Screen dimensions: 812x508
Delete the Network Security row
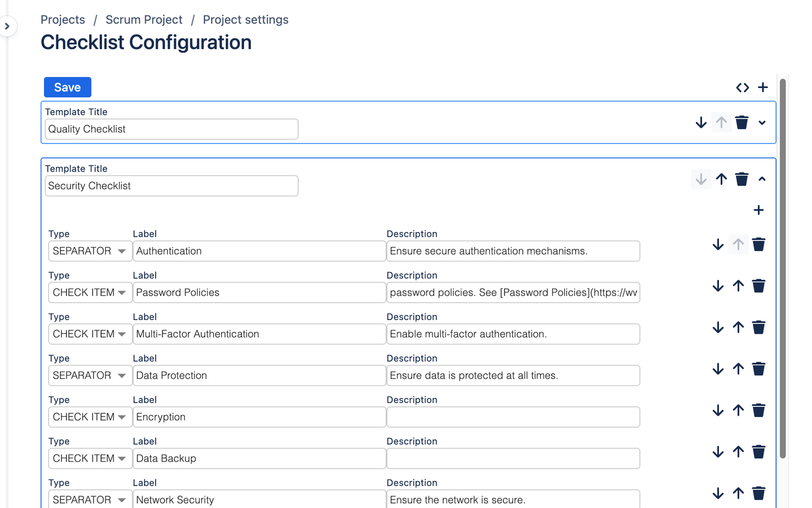[x=758, y=493]
